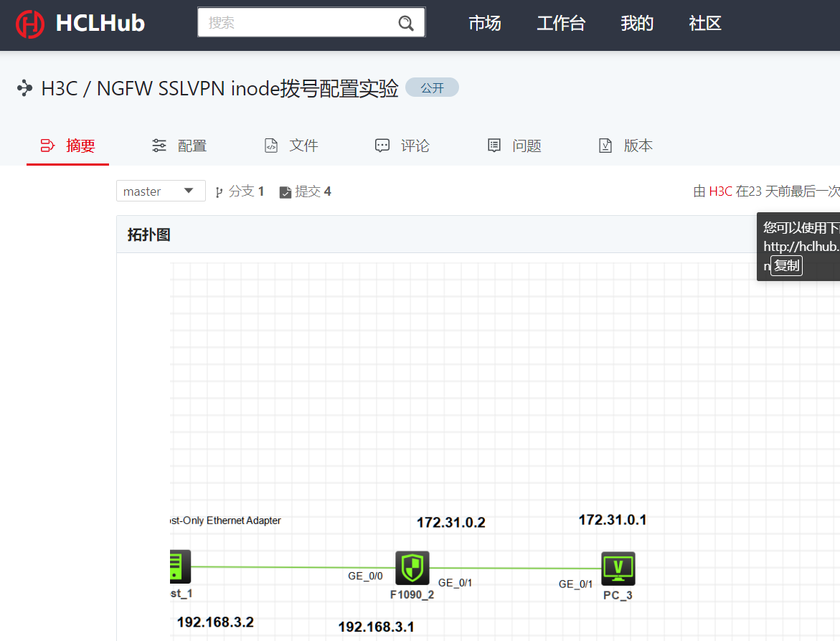The height and width of the screenshot is (641, 840).
Task: Open the 我的 menu item
Action: pos(637,24)
